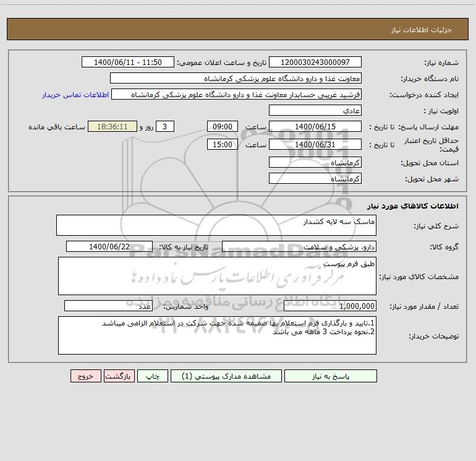The width and height of the screenshot is (476, 461).
Task: Click the مهلت ارسال پاسخ label
Action: tap(428, 127)
